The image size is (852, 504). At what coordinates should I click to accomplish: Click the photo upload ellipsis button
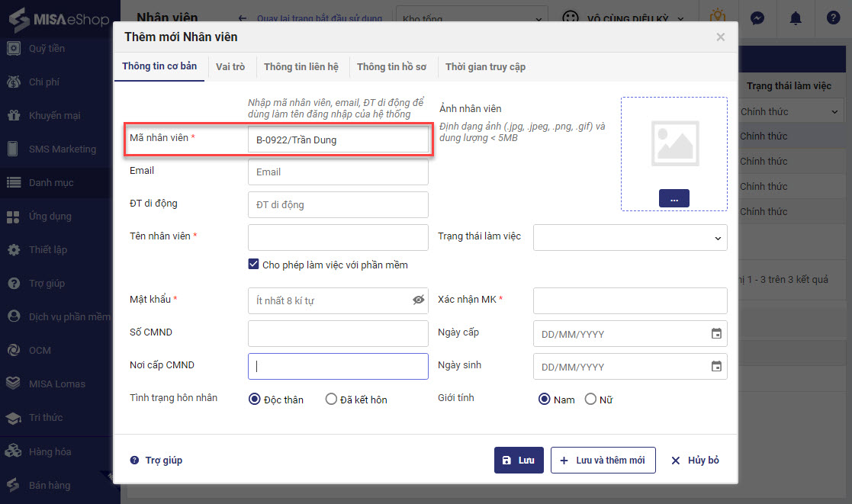674,198
